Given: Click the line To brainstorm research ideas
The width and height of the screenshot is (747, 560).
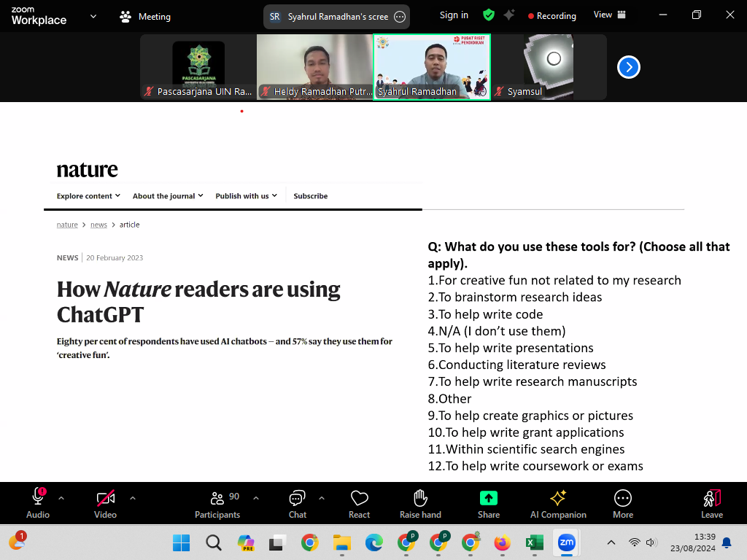Looking at the screenshot, I should pyautogui.click(x=515, y=297).
